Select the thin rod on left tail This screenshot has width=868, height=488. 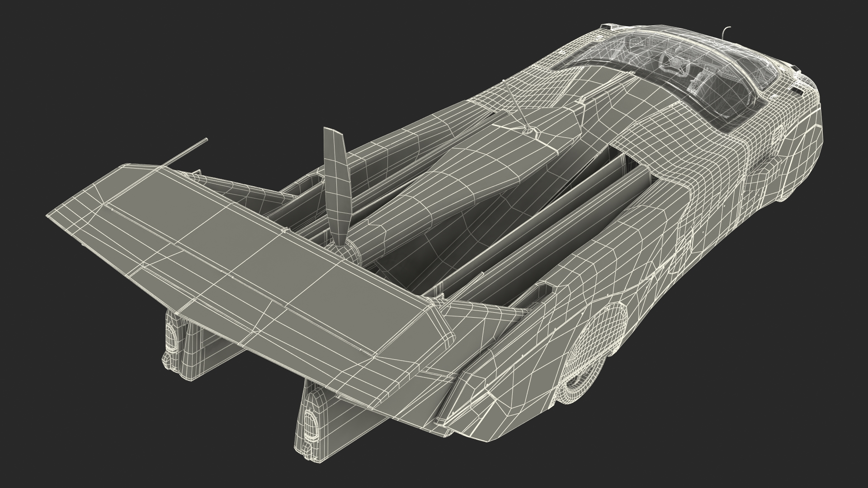(x=185, y=152)
